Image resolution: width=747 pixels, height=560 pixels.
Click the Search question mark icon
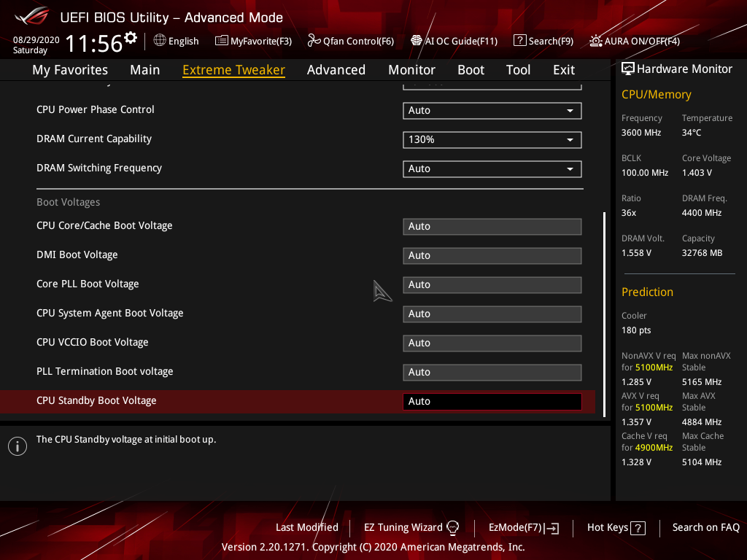[x=519, y=41]
